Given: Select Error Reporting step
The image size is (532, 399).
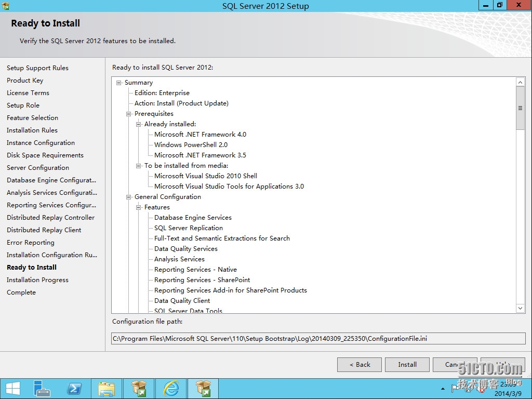Looking at the screenshot, I should coord(31,243).
